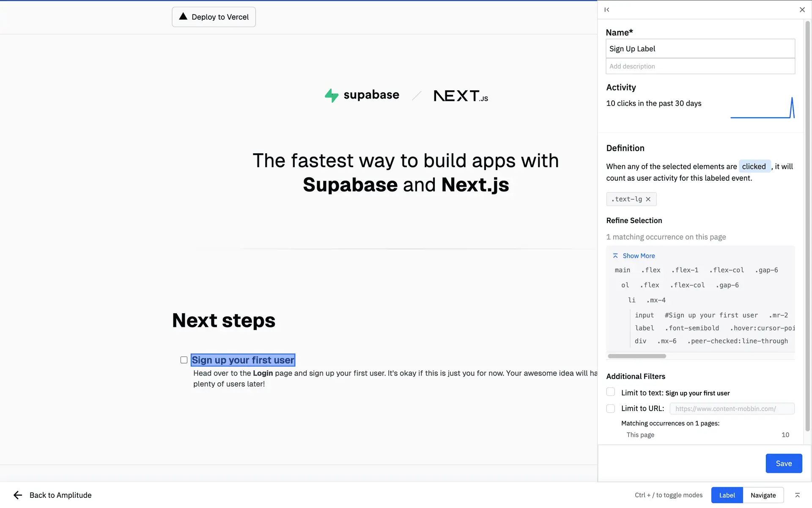The height and width of the screenshot is (508, 812).
Task: Click the Supabase lightning bolt logo
Action: point(332,95)
